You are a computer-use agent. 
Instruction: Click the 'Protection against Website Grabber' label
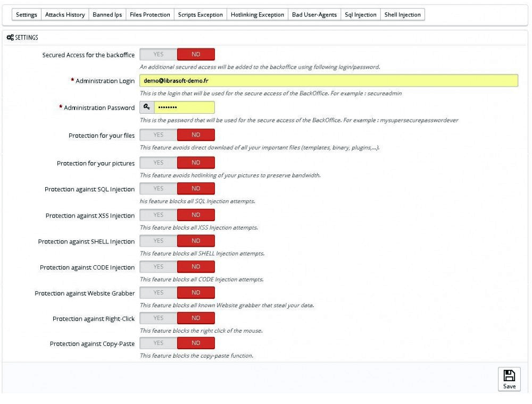click(85, 293)
